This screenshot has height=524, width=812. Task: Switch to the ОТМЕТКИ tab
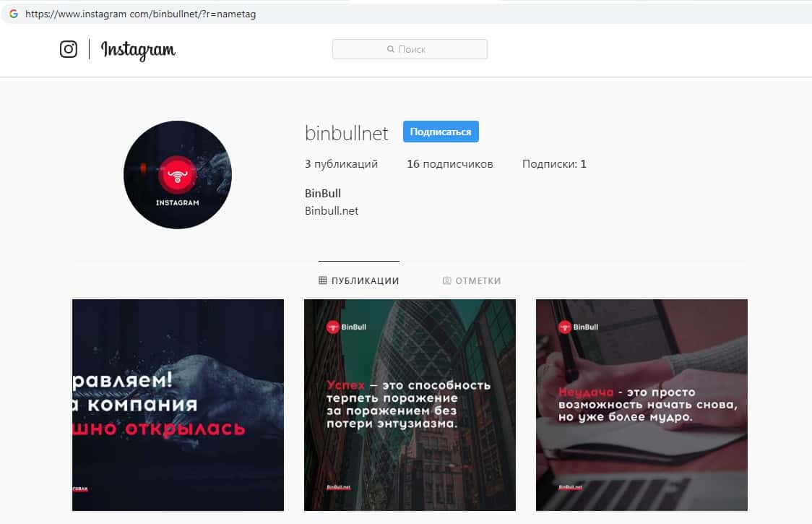(x=472, y=280)
